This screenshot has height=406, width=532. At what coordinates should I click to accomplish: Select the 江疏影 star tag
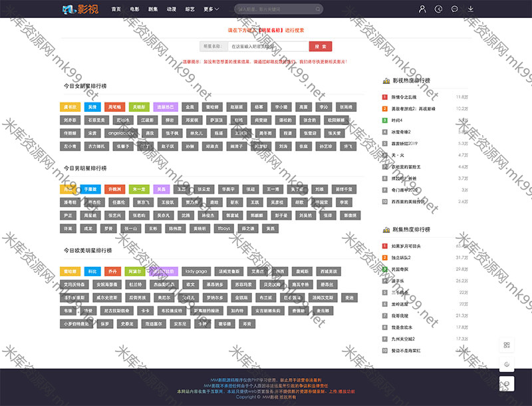point(147,120)
